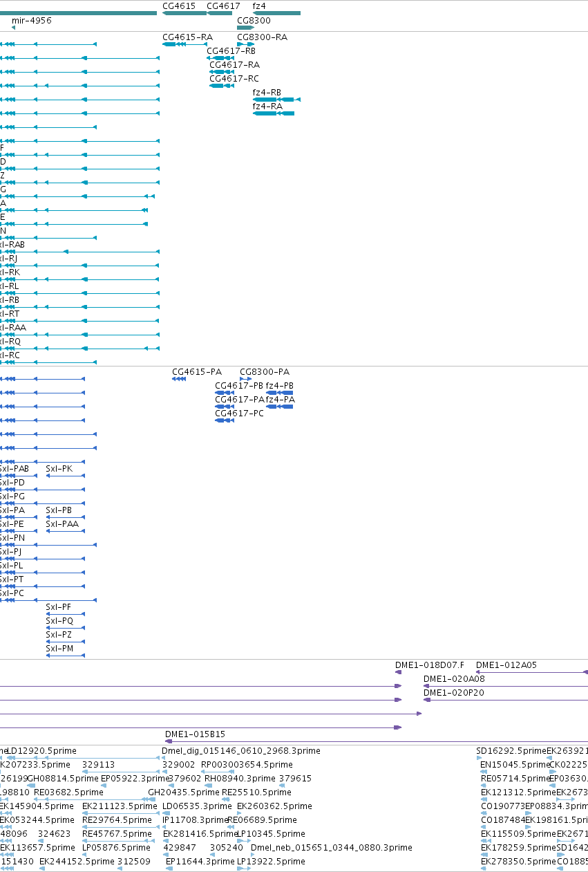Open EST Dmel_dig_015146_0610_2968.3prime
Viewport: 588px width, 872px height.
[x=241, y=751]
